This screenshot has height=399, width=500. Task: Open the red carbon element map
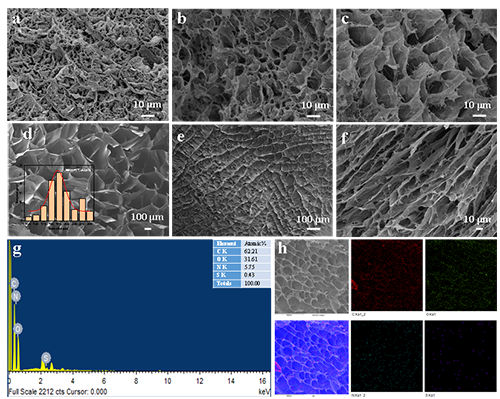pos(387,275)
